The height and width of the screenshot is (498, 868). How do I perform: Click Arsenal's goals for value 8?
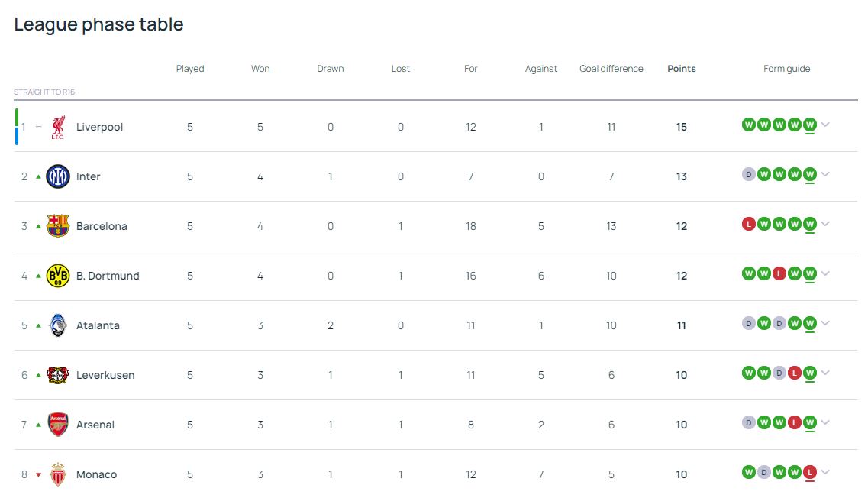(x=470, y=425)
